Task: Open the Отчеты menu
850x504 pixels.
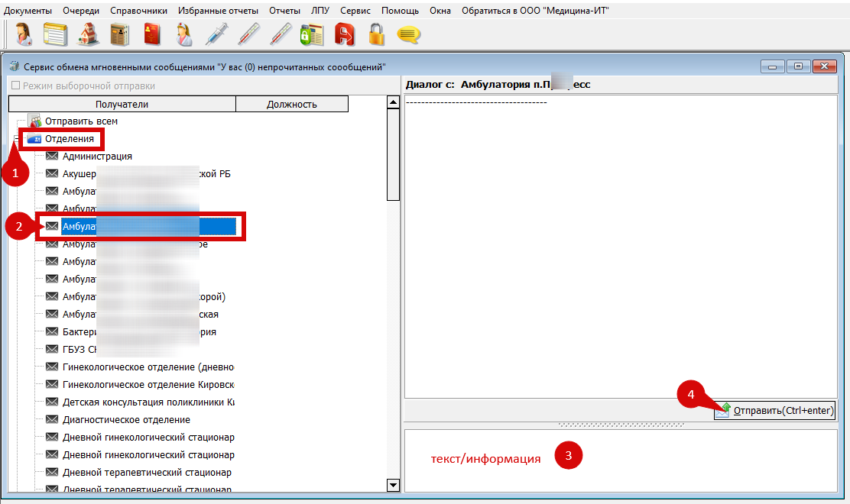Action: [x=284, y=10]
